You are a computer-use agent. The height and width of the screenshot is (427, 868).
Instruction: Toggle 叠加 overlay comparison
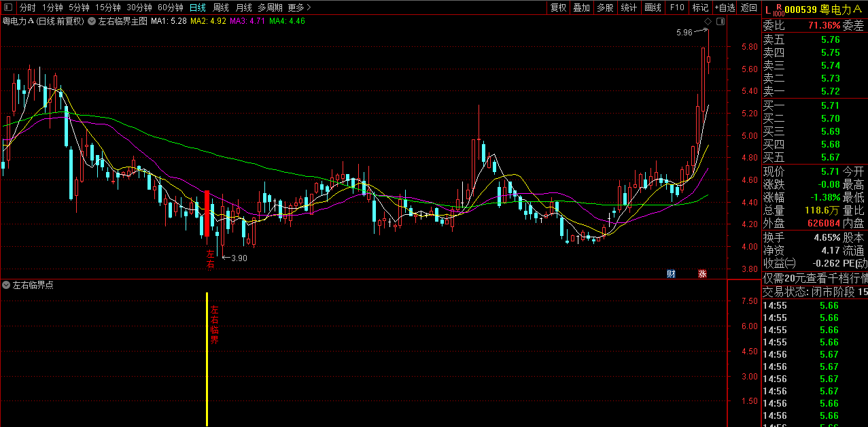[x=581, y=7]
